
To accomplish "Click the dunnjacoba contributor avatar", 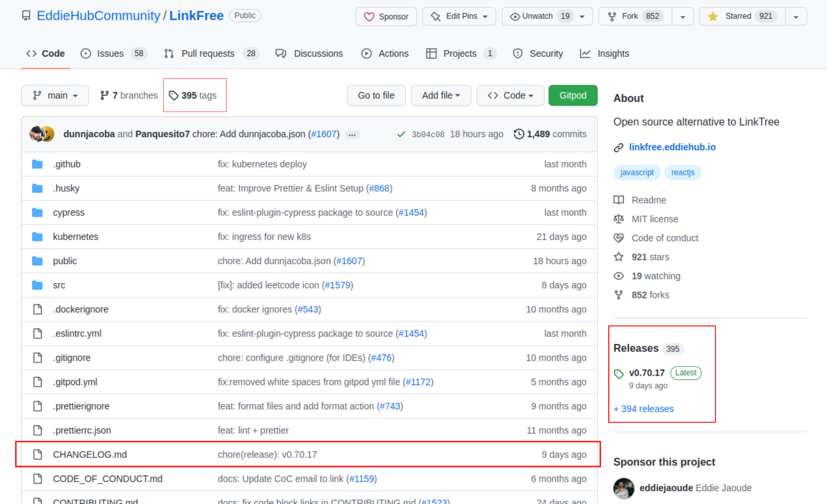I will (x=37, y=134).
